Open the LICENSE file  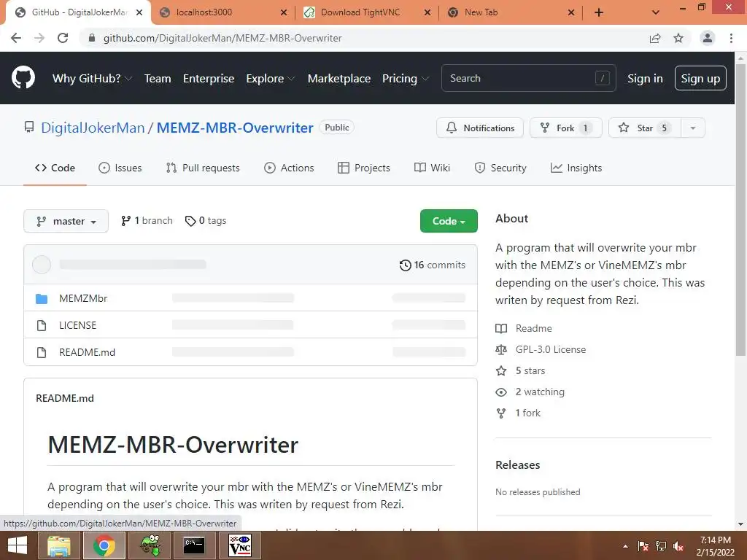[x=77, y=325]
